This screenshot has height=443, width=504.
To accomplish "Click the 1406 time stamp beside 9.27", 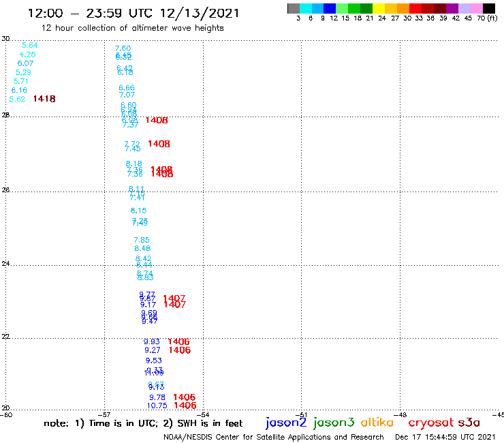I will click(180, 350).
